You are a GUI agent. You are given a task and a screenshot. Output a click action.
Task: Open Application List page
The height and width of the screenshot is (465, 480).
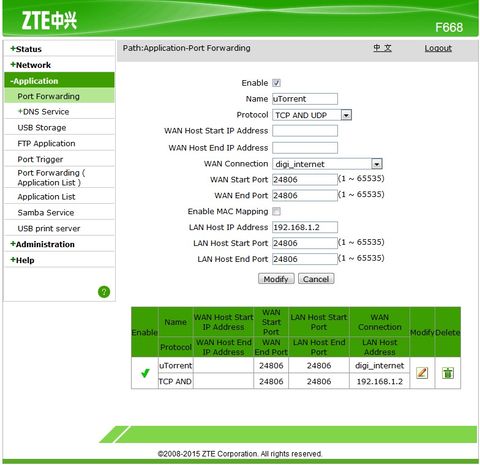coord(46,197)
